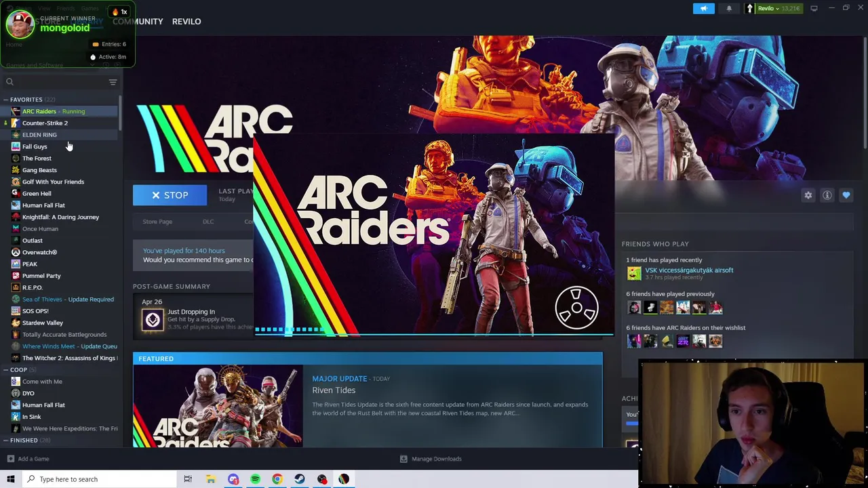The image size is (868, 488).
Task: Open Manage Downloads
Action: [x=437, y=459]
